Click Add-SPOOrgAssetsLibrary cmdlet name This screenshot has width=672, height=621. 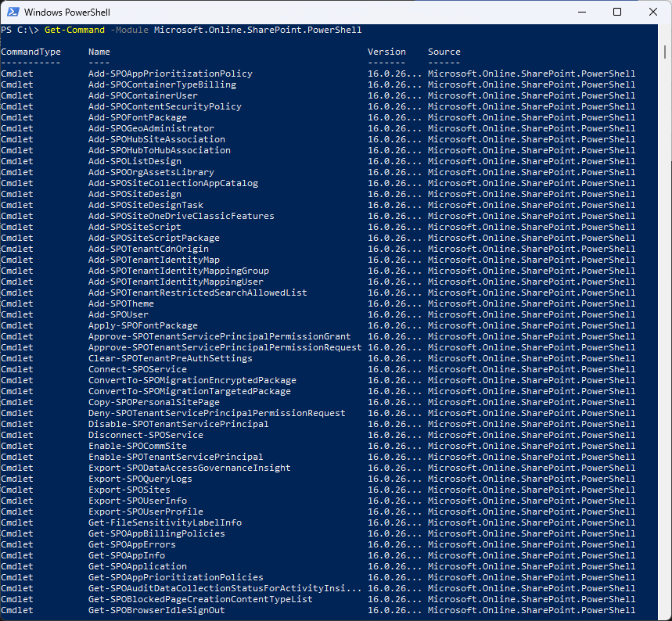tap(151, 172)
